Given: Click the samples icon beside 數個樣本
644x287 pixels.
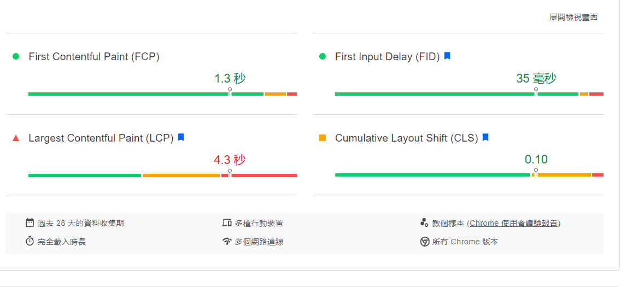Looking at the screenshot, I should (x=424, y=223).
